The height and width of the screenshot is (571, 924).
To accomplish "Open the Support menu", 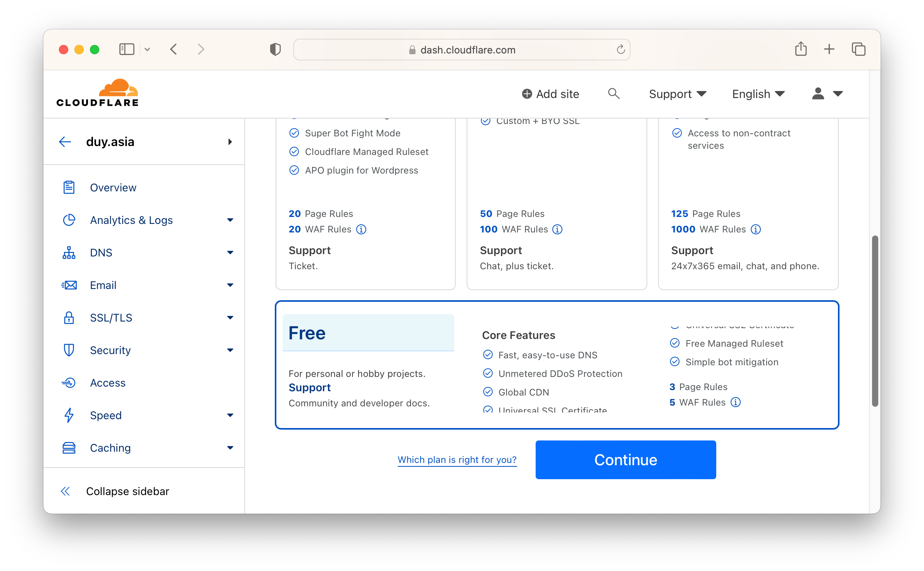I will 677,93.
